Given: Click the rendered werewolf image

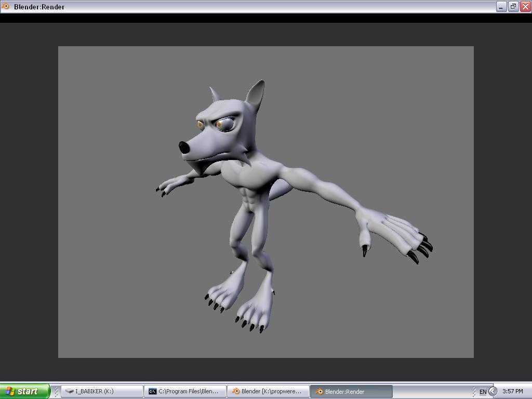Looking at the screenshot, I should point(266,202).
